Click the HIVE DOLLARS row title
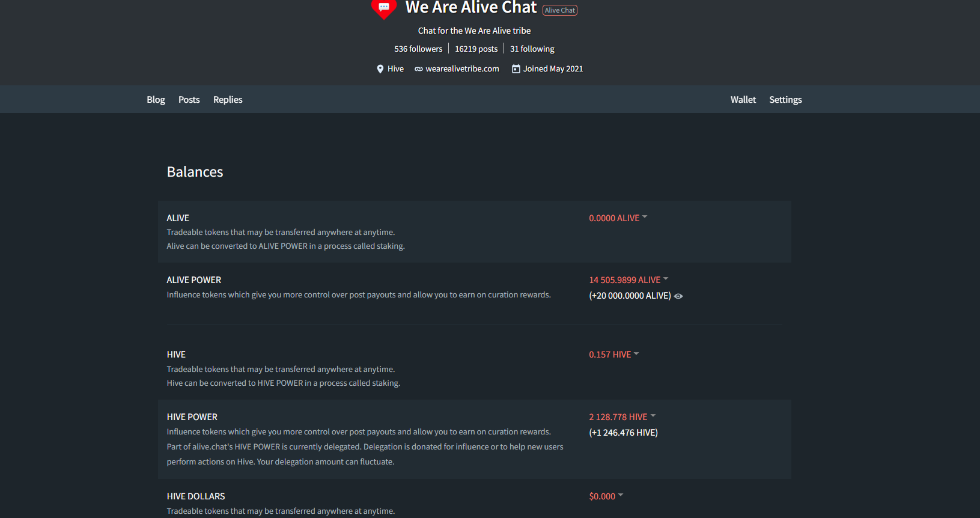 (x=196, y=496)
